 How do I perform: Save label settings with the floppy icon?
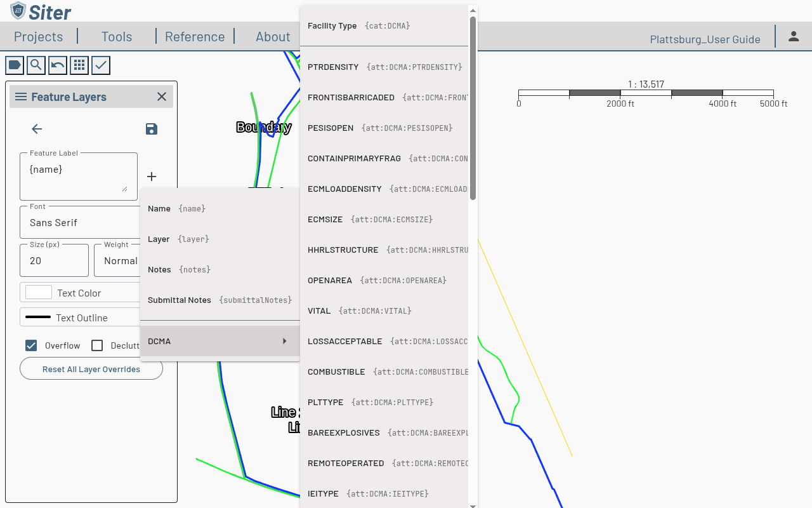point(152,129)
